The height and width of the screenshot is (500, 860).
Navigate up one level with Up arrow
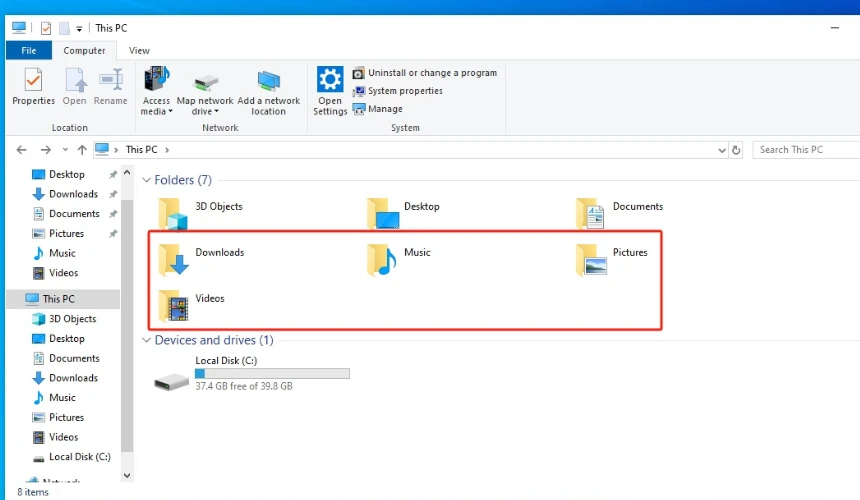tap(82, 150)
